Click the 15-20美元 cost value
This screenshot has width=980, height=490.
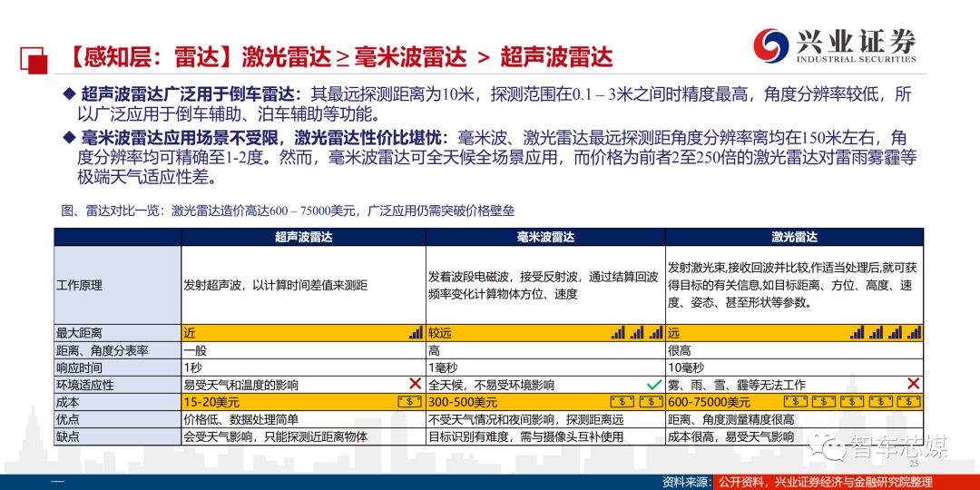[x=211, y=402]
